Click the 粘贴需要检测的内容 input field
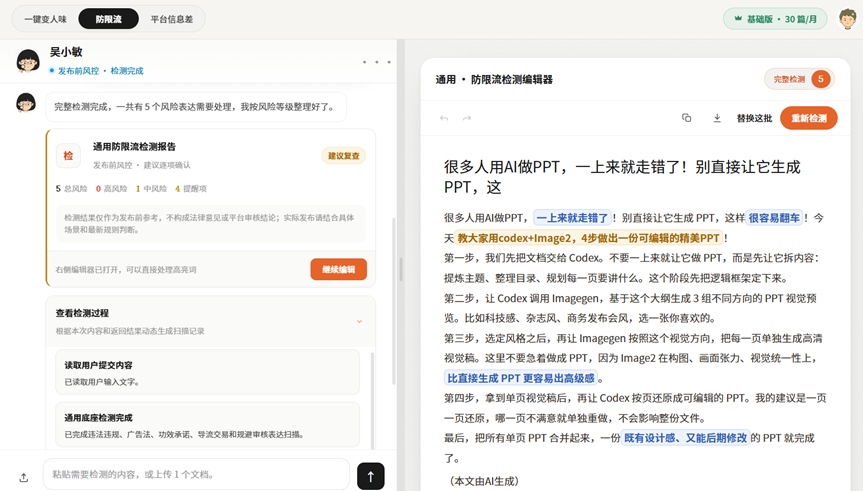 click(x=196, y=474)
